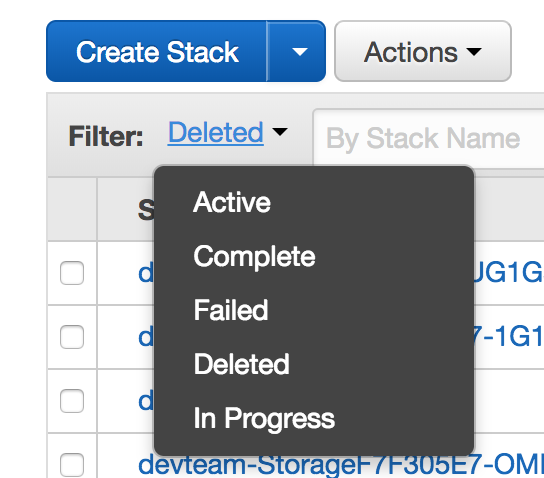Open the devteam-StorageF7F305E7 stack link
Image resolution: width=544 pixels, height=478 pixels.
(x=341, y=464)
